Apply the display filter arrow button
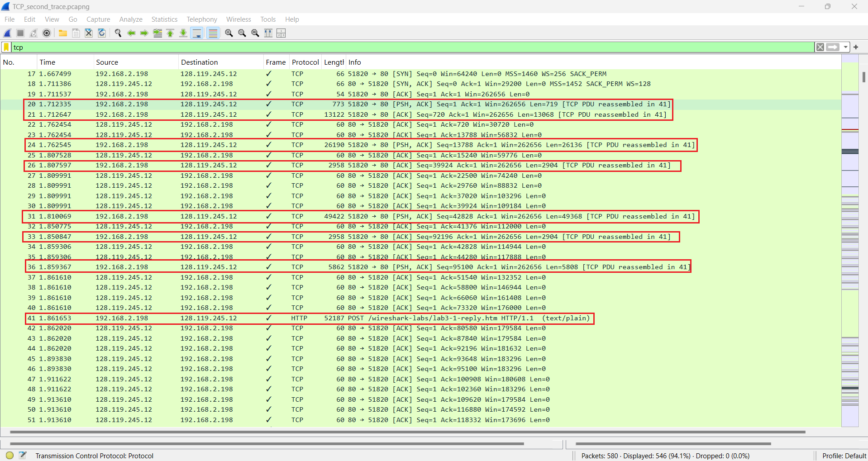This screenshot has height=461, width=868. [833, 47]
